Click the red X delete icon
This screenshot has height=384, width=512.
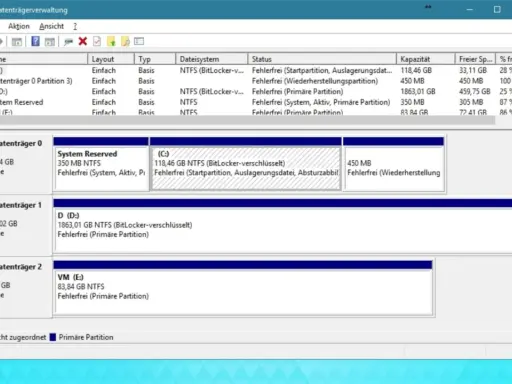pos(83,41)
